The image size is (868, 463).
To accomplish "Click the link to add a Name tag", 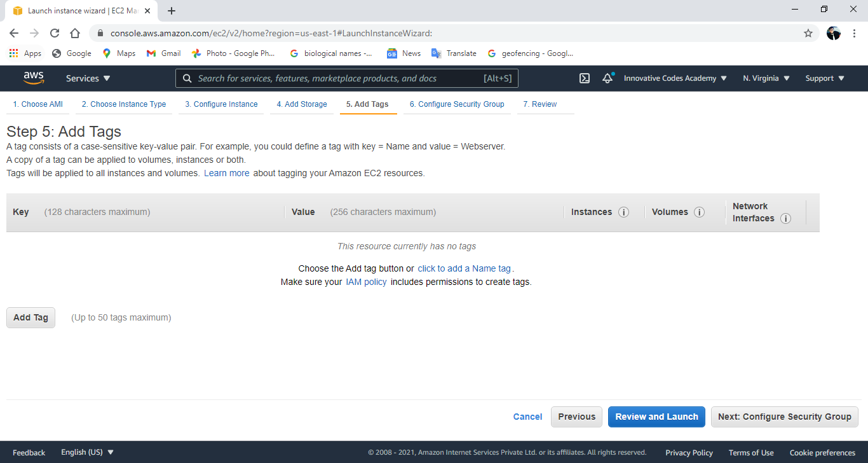I will tap(464, 268).
